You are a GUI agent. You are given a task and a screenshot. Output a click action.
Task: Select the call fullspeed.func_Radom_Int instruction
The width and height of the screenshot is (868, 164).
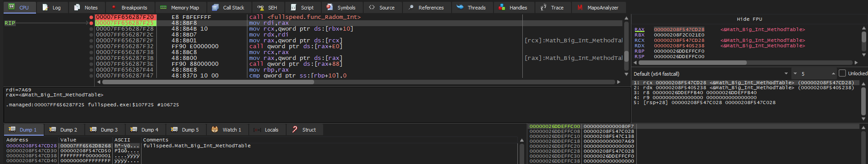tap(305, 17)
